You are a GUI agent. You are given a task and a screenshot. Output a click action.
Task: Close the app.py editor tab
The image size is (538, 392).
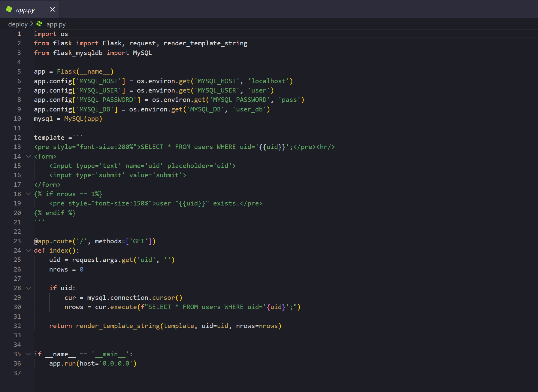pyautogui.click(x=53, y=10)
